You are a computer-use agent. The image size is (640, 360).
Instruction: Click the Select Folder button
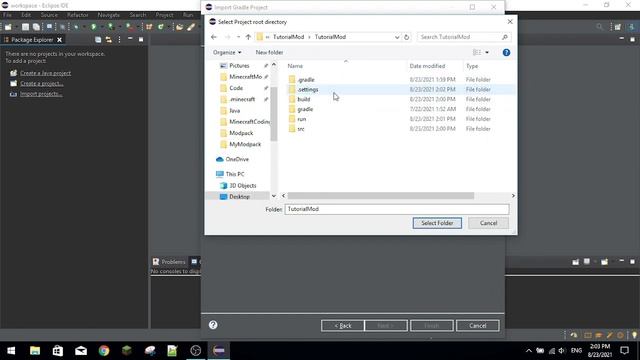pos(437,223)
